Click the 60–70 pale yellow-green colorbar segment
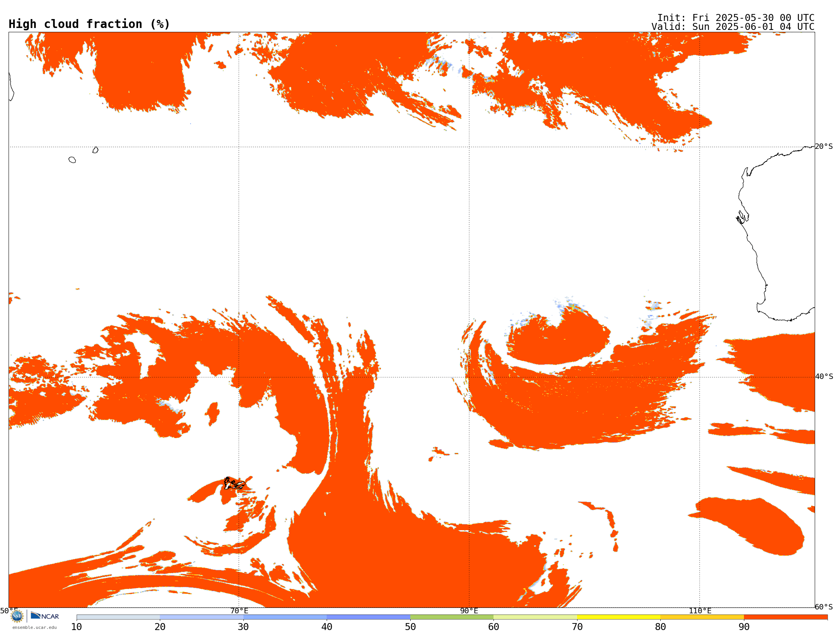This screenshot has height=632, width=840. 535,617
